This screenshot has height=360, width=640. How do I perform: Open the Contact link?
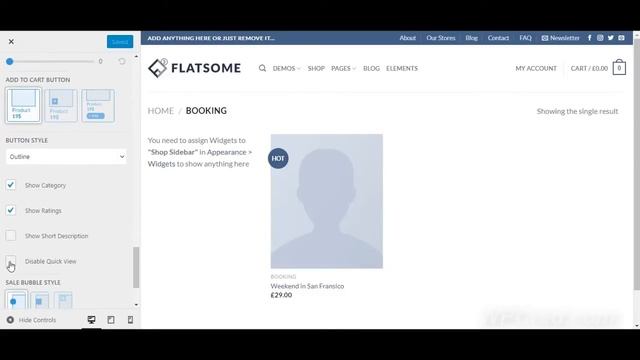click(x=498, y=38)
